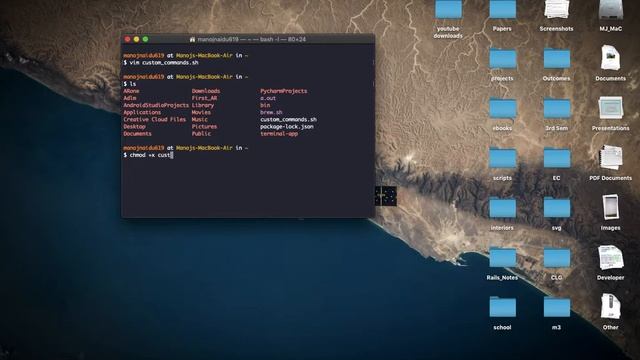Click the 'ls' command line in Terminal
The height and width of the screenshot is (360, 640).
130,84
